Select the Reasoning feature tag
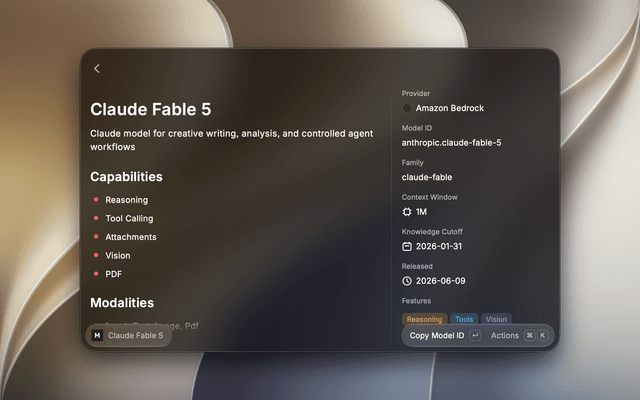 (x=424, y=319)
